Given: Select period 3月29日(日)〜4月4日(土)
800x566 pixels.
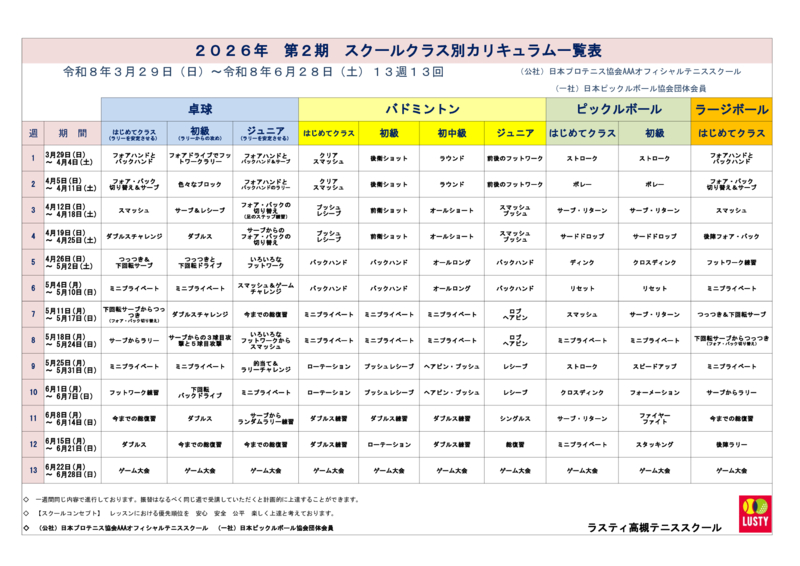Looking at the screenshot, I should pyautogui.click(x=72, y=158).
